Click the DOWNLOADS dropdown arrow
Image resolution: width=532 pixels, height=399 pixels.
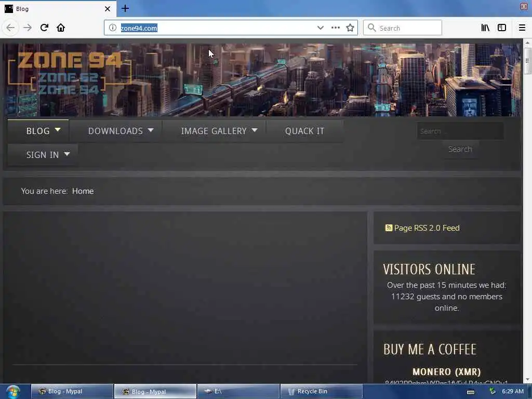point(151,130)
